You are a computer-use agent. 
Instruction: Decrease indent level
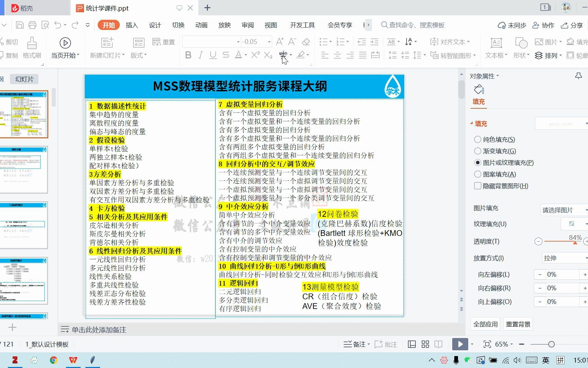[362, 42]
